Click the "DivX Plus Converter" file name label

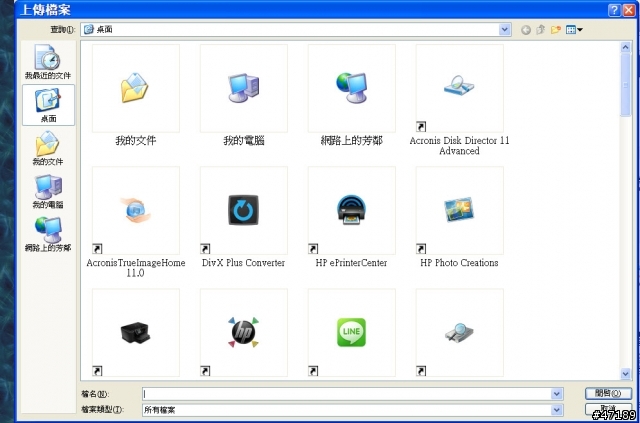tap(244, 263)
